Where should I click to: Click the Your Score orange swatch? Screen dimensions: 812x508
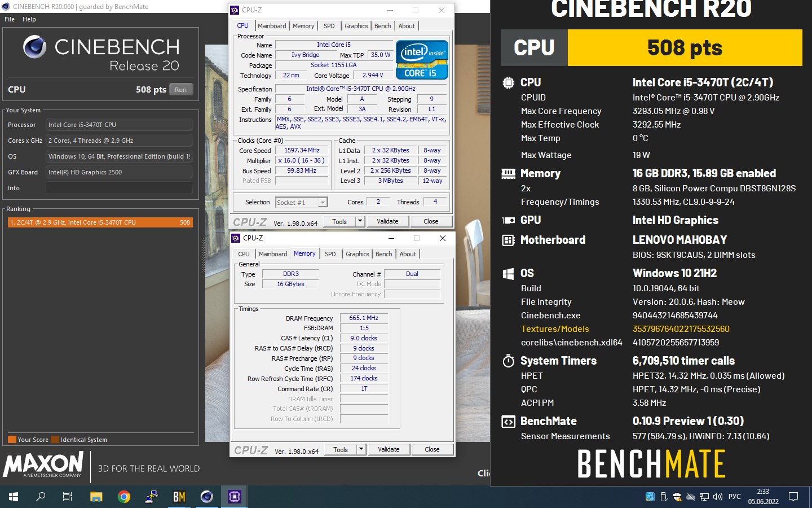coord(12,440)
